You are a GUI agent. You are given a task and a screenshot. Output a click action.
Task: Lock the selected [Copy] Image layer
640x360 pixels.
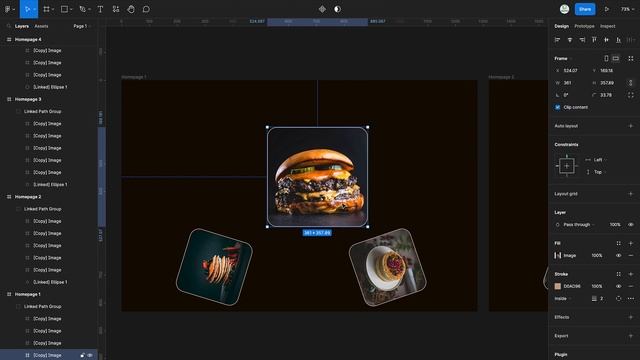click(x=82, y=356)
